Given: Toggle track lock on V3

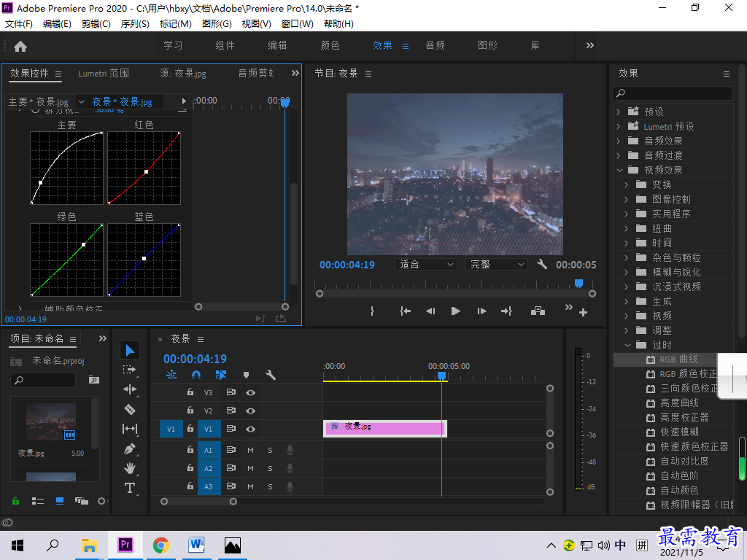Looking at the screenshot, I should pos(190,392).
